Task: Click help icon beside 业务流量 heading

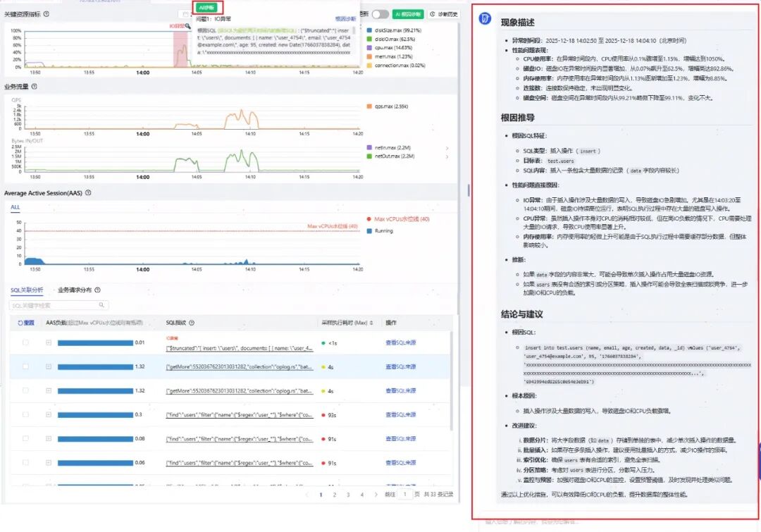Action: [34, 87]
